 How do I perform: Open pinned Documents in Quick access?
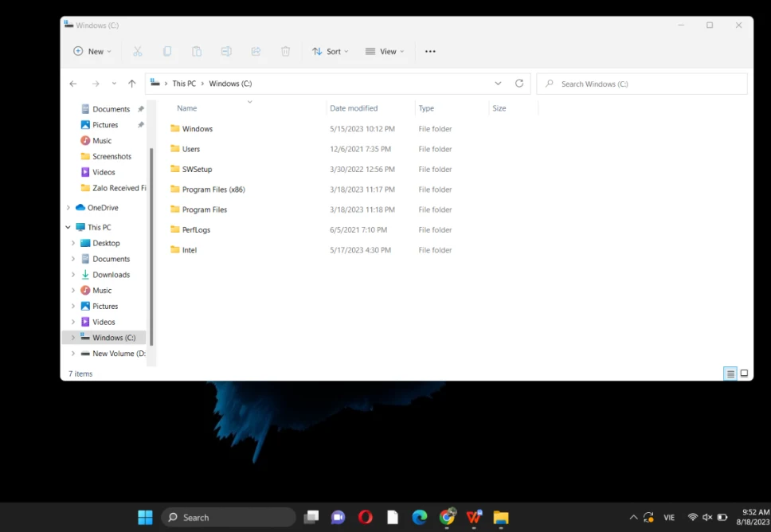(112, 109)
